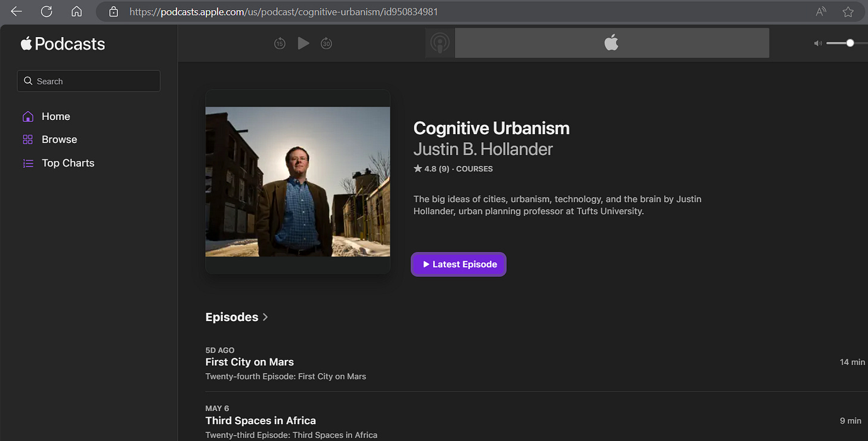
Task: Open the browser home page icon
Action: (76, 11)
